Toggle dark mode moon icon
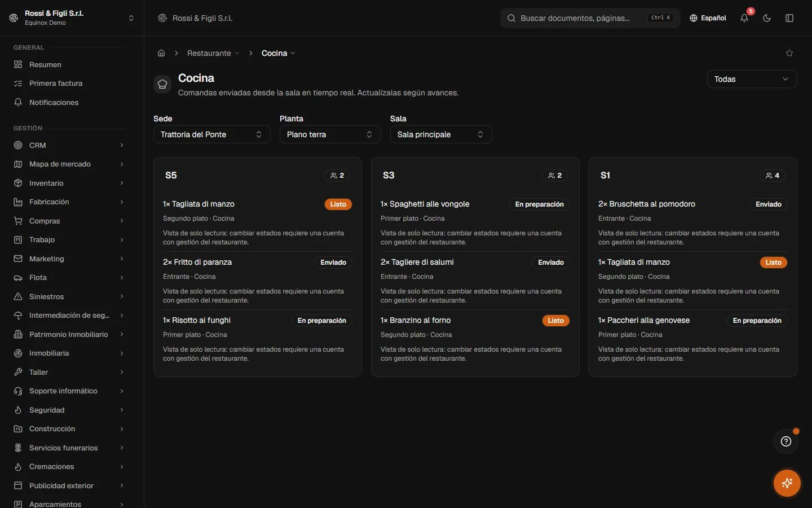The height and width of the screenshot is (508, 812). (x=767, y=18)
